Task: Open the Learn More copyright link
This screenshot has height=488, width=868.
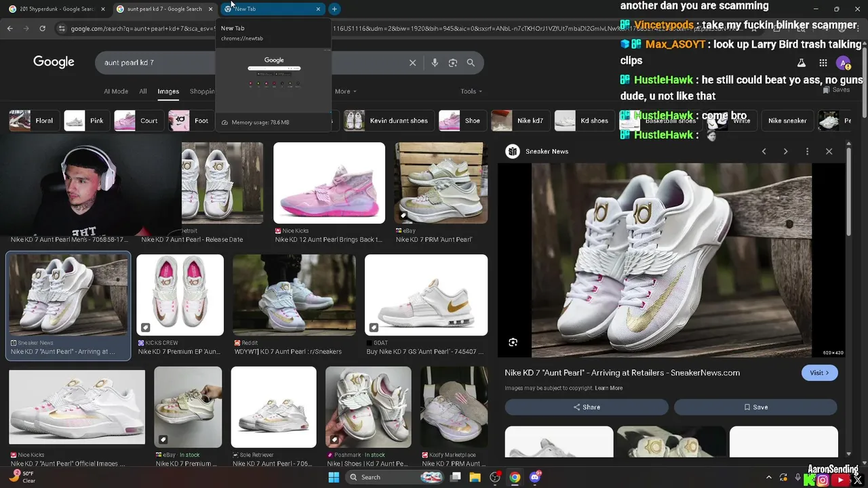Action: click(608, 388)
